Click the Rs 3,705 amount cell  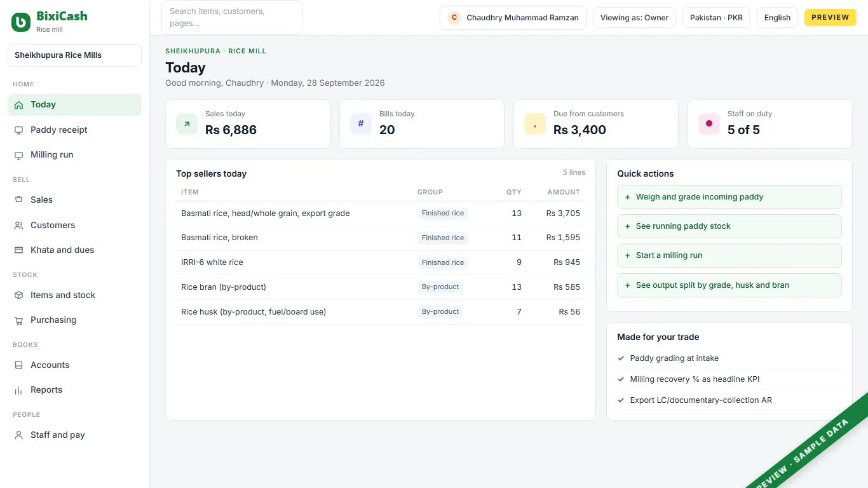point(563,213)
